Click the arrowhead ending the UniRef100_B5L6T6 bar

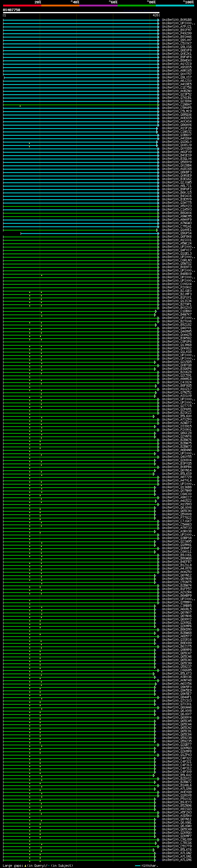coord(154,850)
